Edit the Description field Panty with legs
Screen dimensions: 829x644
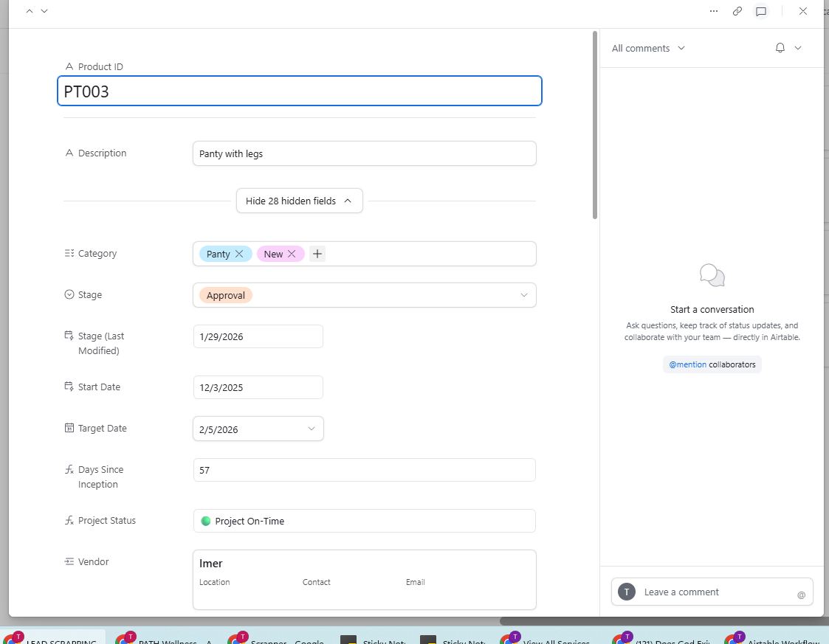[x=364, y=153]
